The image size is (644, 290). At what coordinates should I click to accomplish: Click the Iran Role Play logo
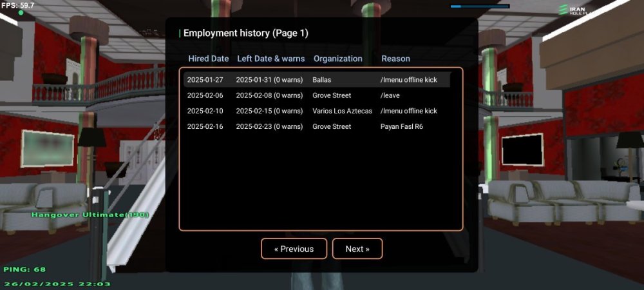pos(573,10)
